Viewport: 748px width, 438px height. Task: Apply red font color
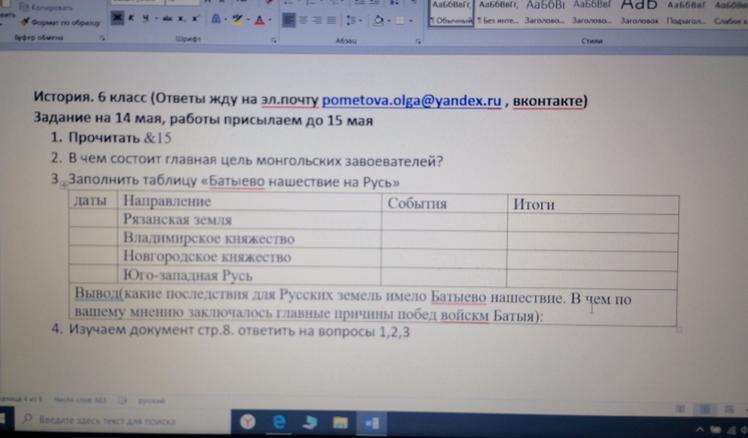[x=260, y=20]
